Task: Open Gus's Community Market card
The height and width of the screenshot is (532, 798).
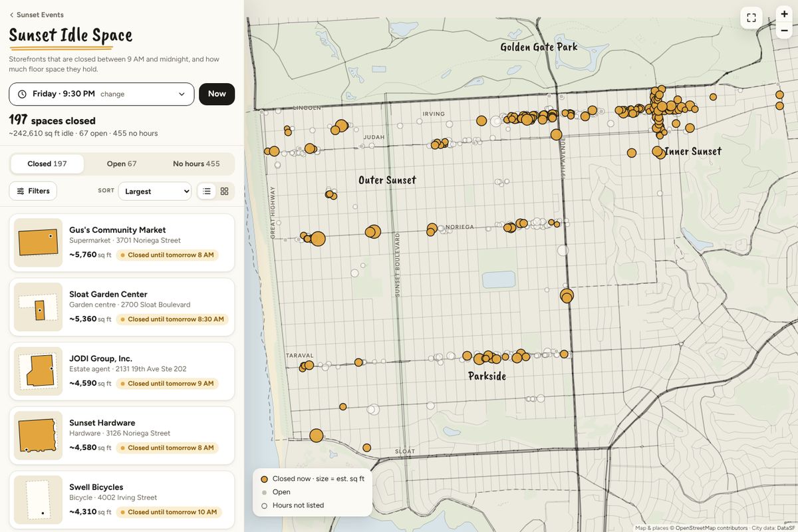Action: pyautogui.click(x=122, y=242)
